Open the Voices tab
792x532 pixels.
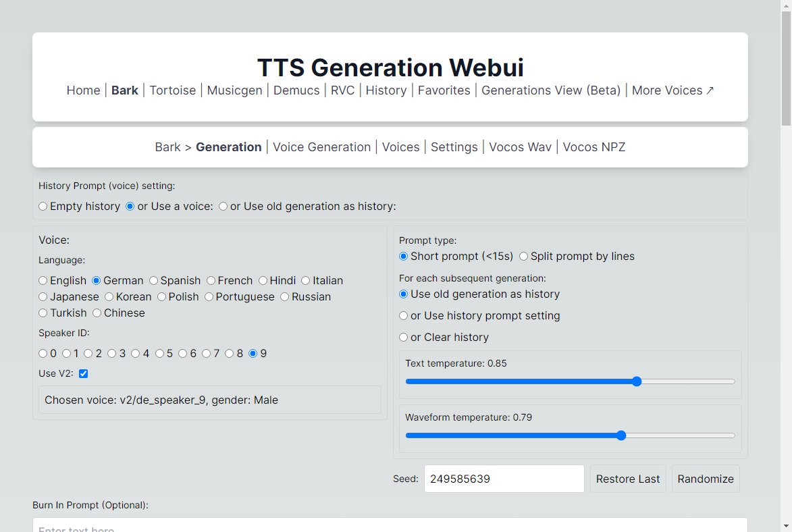400,147
